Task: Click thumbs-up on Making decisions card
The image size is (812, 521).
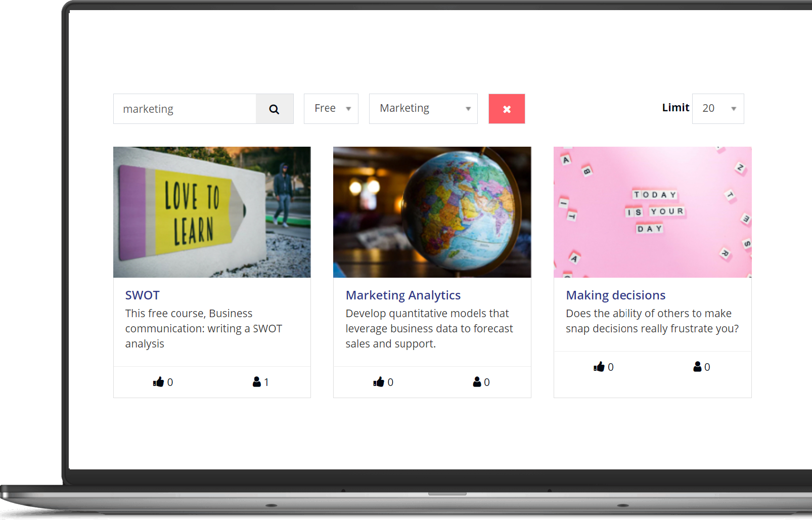Action: click(599, 367)
